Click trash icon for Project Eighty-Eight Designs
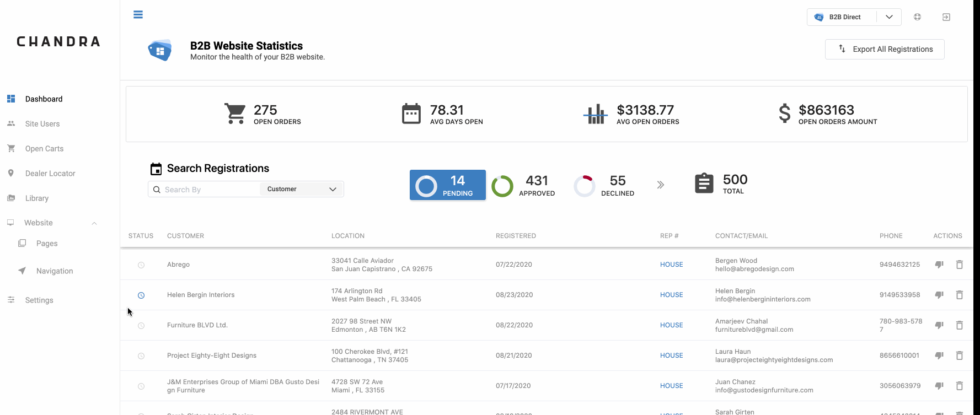Viewport: 980px width, 415px height. [960, 355]
